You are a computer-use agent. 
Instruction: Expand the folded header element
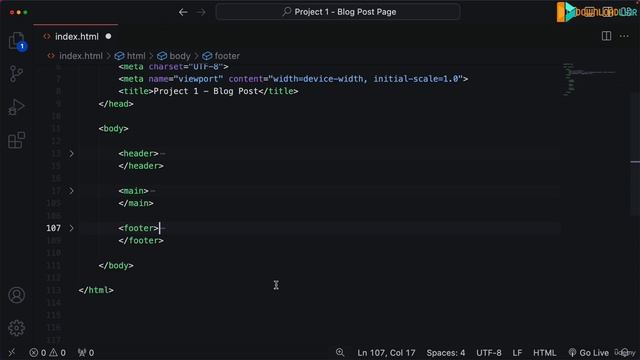71,154
